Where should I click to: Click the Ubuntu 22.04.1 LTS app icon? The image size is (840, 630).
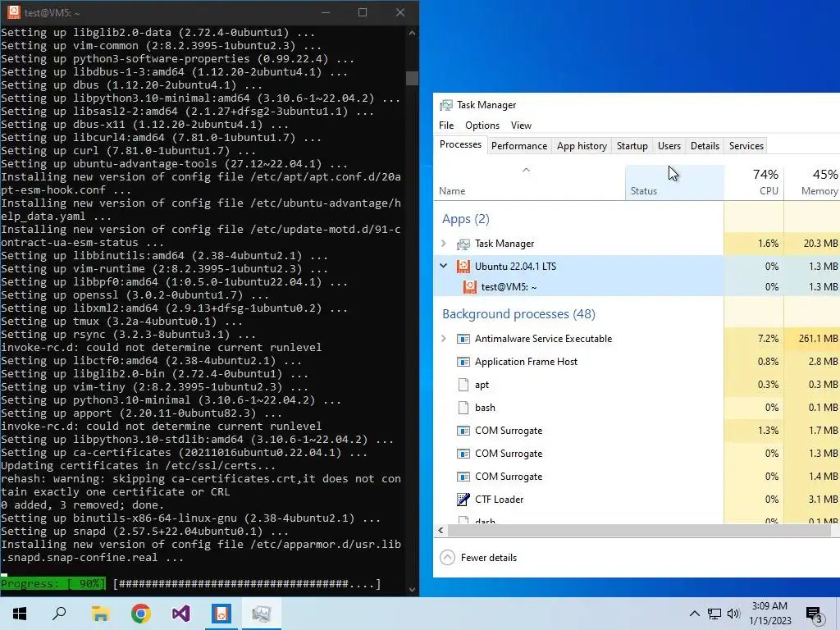click(x=463, y=267)
